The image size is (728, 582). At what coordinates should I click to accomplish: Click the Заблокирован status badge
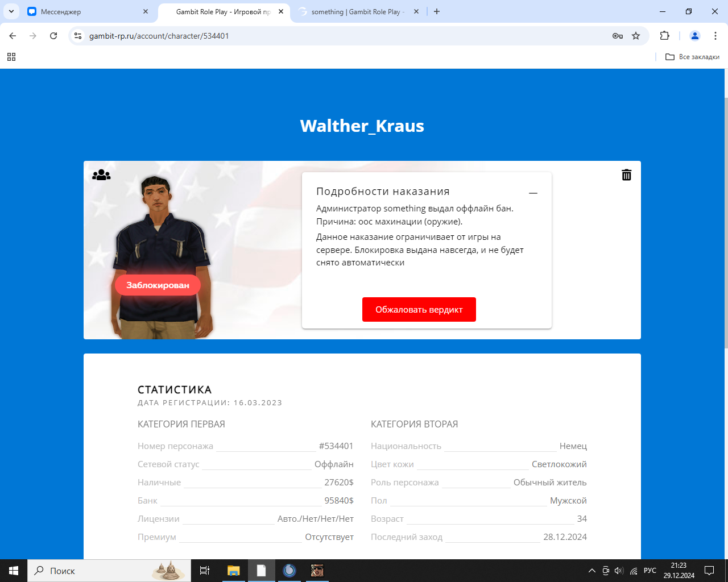158,285
